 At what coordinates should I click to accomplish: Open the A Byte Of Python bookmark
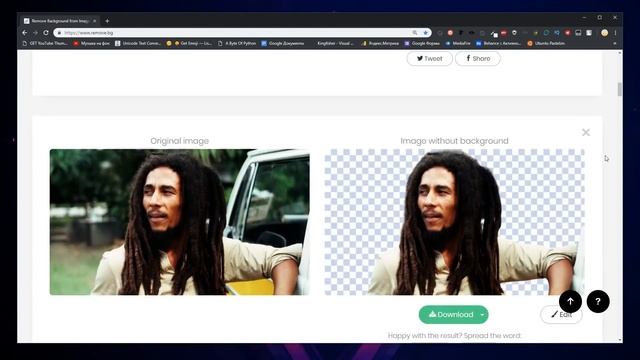(237, 43)
